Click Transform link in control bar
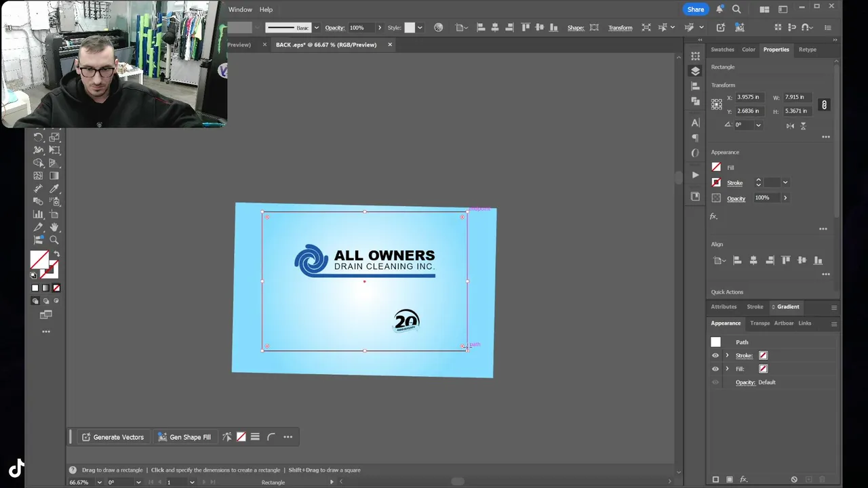868x488 pixels. [620, 28]
